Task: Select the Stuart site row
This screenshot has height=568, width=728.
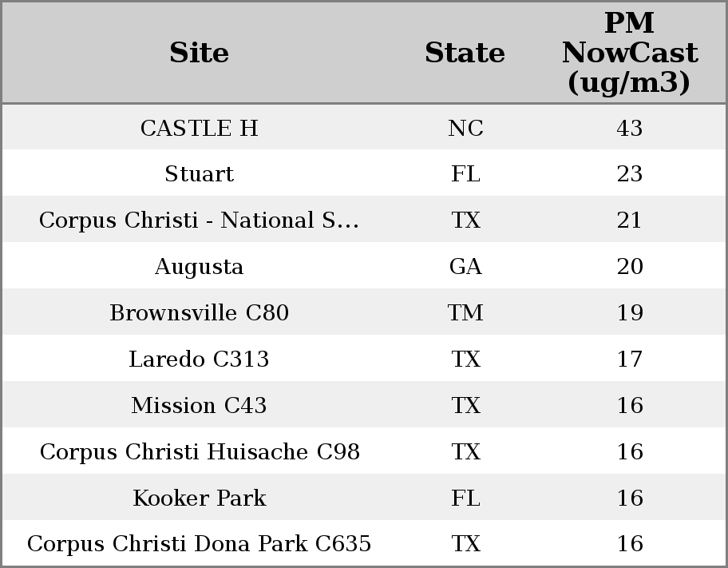Action: point(199,174)
